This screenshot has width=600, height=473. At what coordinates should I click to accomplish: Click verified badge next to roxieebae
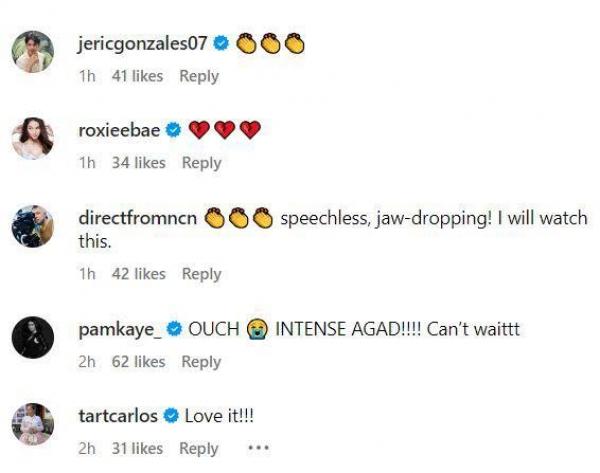(x=172, y=130)
